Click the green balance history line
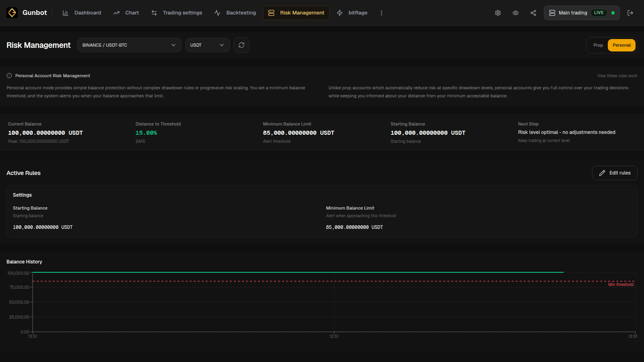Screen dimensions: 644x362 click(x=298, y=272)
